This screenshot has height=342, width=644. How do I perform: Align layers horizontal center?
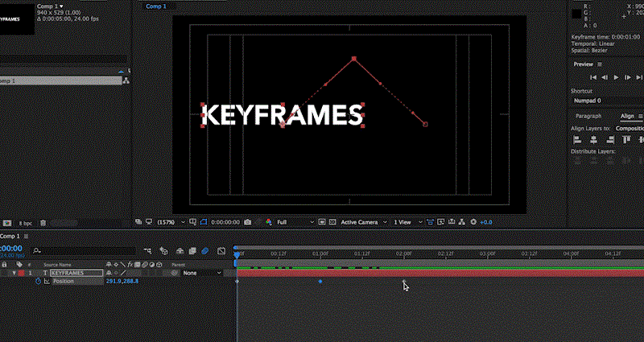click(593, 140)
